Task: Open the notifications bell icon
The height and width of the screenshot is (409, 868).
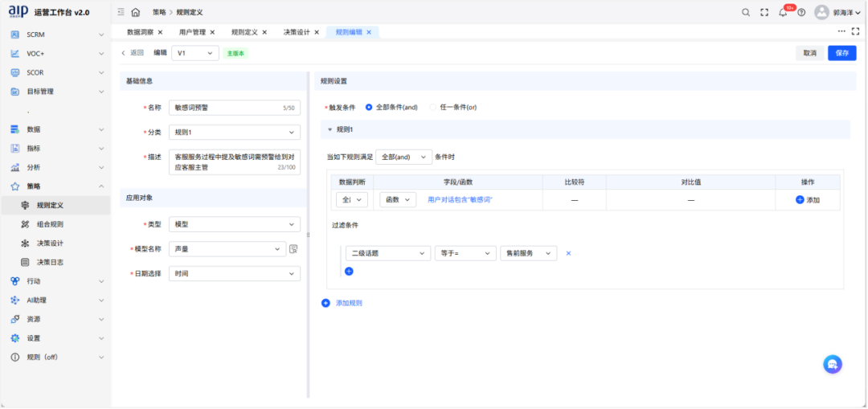Action: 783,12
